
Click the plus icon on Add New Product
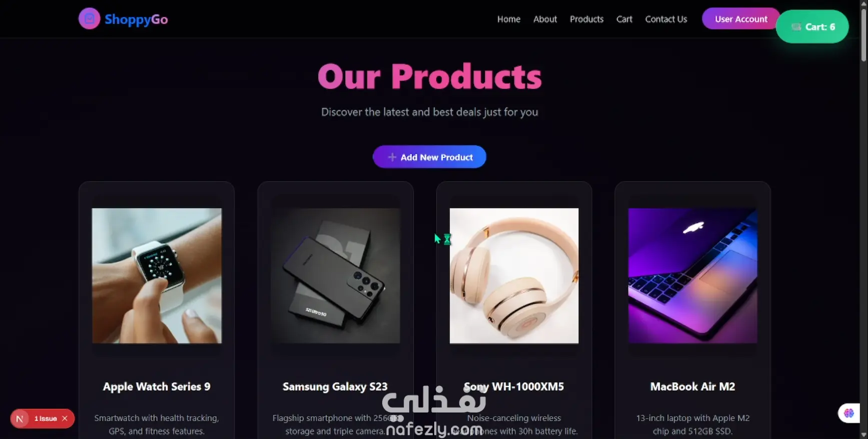[392, 157]
